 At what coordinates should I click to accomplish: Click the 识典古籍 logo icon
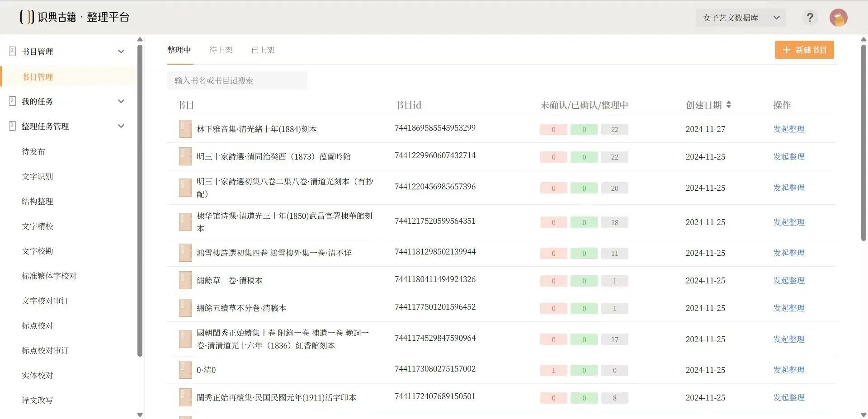(27, 17)
